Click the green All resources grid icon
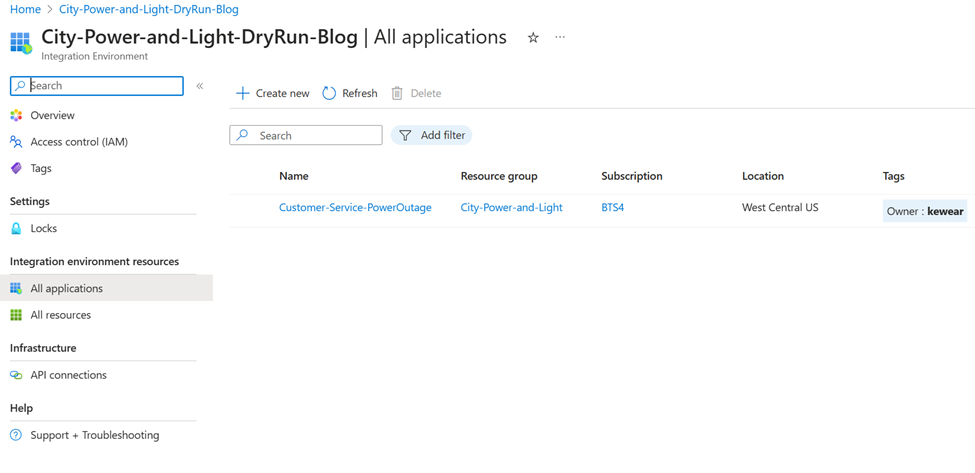Viewport: 975px width, 473px height. pos(16,315)
